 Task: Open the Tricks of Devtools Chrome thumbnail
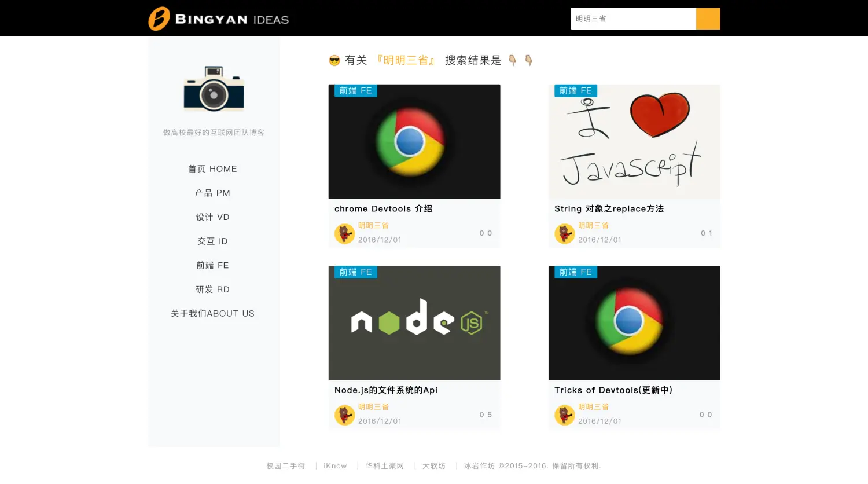coord(634,323)
